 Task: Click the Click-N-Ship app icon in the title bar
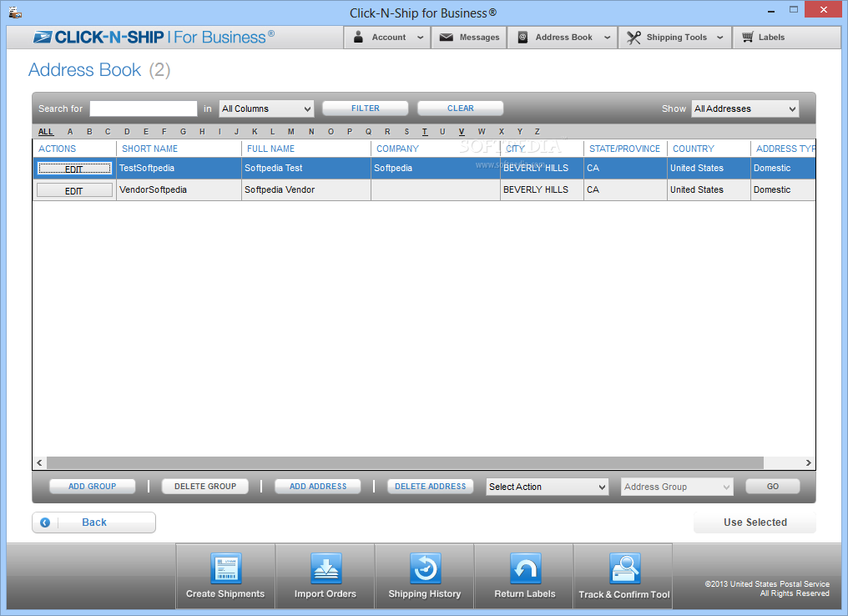click(15, 12)
